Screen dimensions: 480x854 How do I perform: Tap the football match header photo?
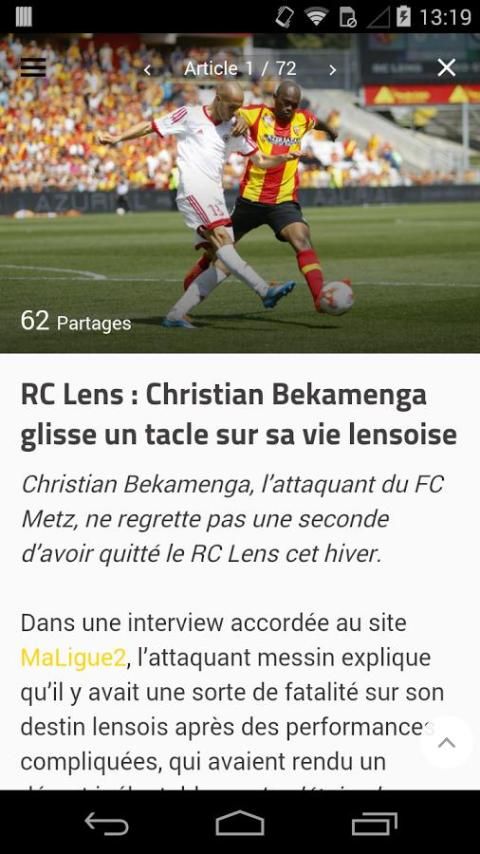(x=240, y=193)
